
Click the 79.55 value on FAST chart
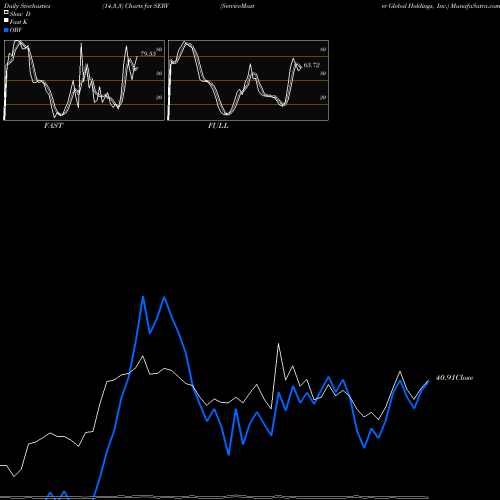[148, 53]
